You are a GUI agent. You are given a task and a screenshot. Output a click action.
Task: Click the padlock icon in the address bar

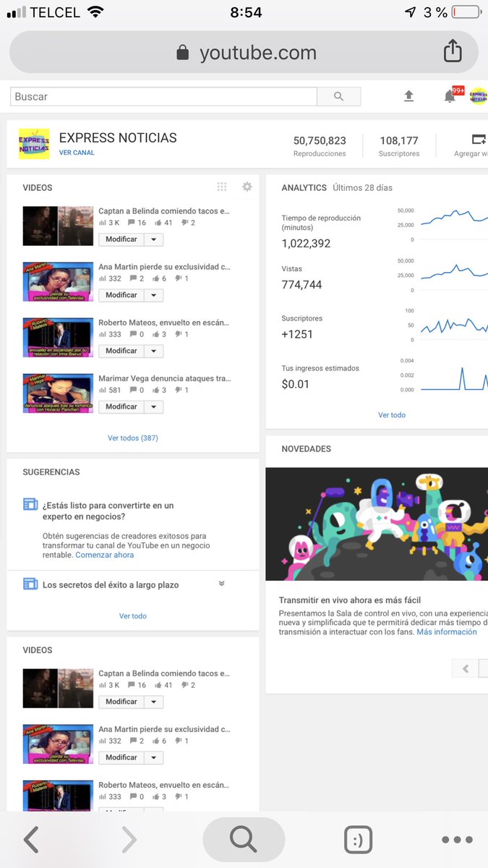183,53
